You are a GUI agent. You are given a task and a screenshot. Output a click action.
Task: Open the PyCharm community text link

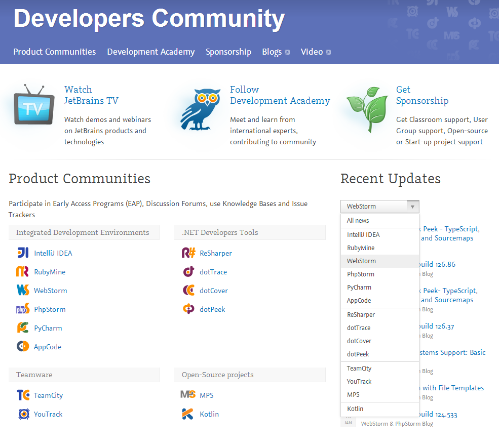tap(48, 328)
